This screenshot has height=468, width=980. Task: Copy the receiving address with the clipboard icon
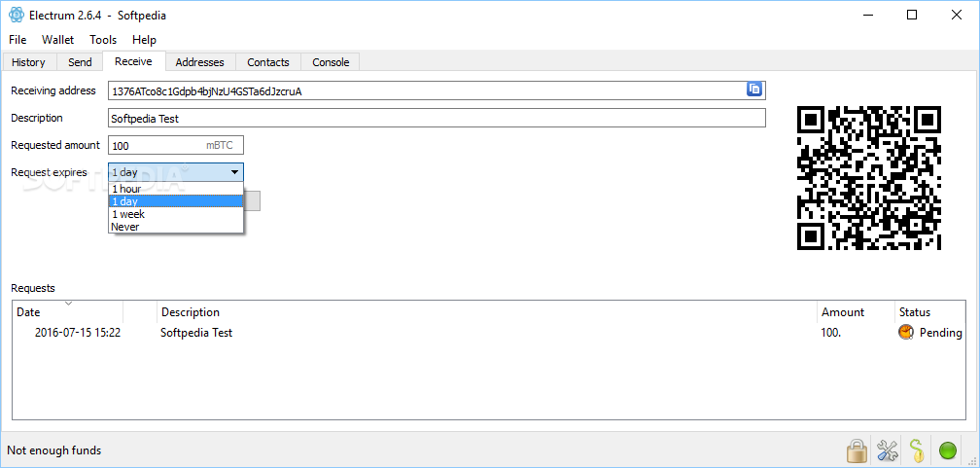[x=754, y=90]
